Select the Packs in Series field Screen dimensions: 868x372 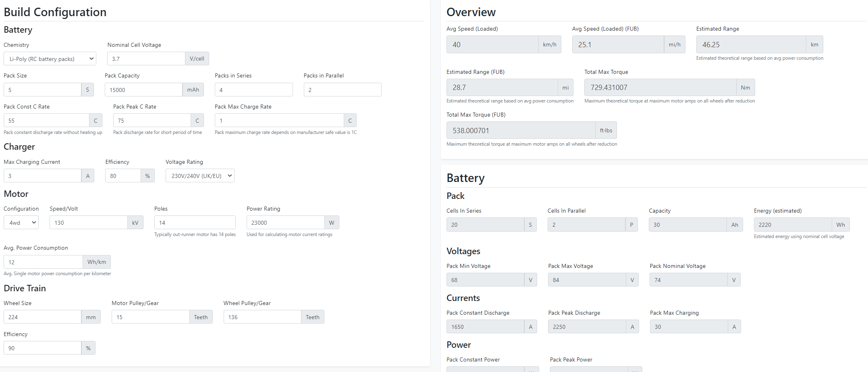point(253,90)
